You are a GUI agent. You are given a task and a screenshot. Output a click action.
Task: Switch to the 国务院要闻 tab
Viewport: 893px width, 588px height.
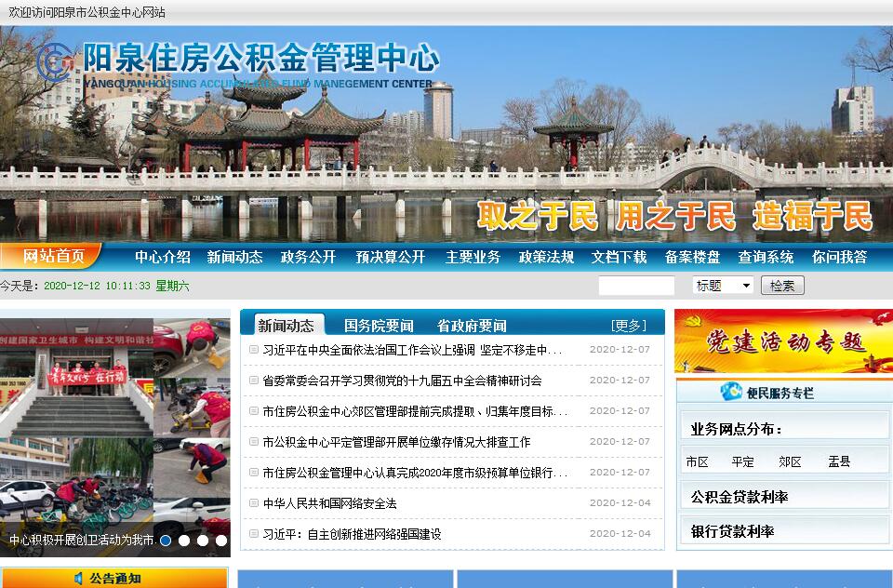[x=379, y=326]
